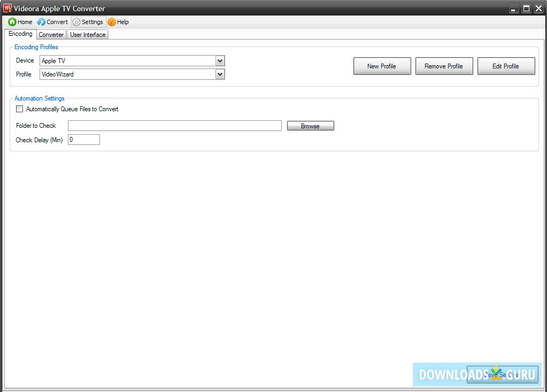This screenshot has height=392, width=547.
Task: Save settings with the bottom-right button
Action: click(502, 375)
